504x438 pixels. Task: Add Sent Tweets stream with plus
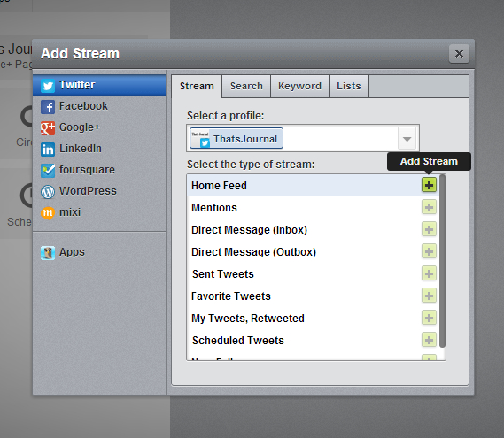pos(429,273)
